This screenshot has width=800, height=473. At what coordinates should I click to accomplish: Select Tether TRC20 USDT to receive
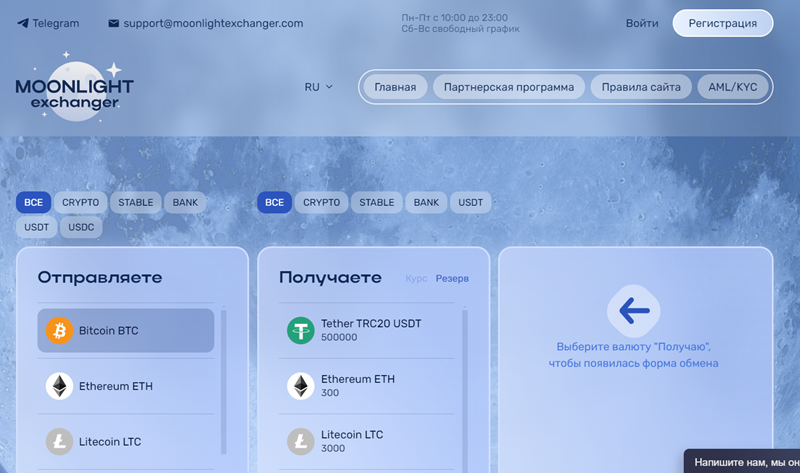tap(366, 331)
